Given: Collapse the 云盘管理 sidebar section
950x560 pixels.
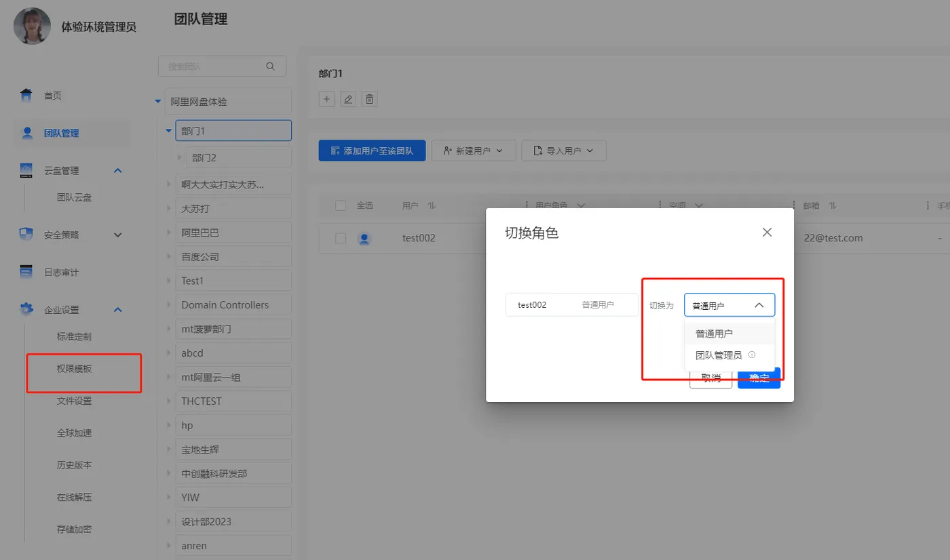Looking at the screenshot, I should click(117, 170).
